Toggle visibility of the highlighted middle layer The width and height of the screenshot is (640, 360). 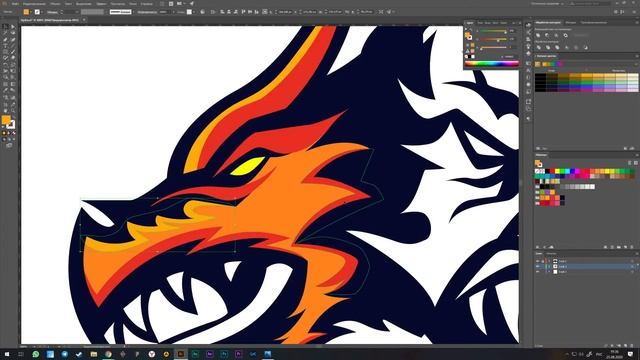(x=538, y=266)
